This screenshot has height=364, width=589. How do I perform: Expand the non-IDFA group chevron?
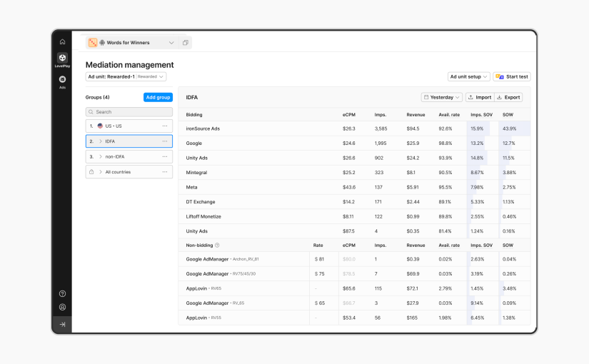pyautogui.click(x=101, y=156)
